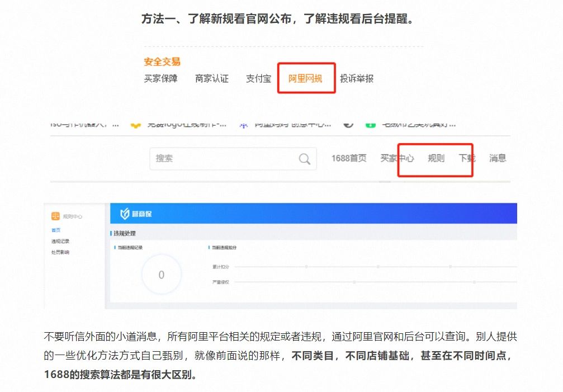Open the 支付宝 link
This screenshot has height=392, width=563.
click(x=258, y=79)
